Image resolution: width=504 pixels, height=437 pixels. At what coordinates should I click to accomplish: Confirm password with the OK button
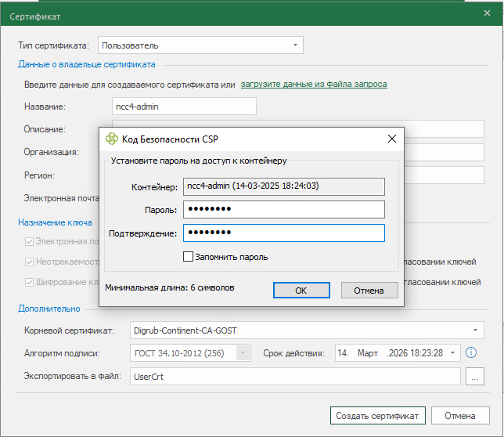click(301, 291)
